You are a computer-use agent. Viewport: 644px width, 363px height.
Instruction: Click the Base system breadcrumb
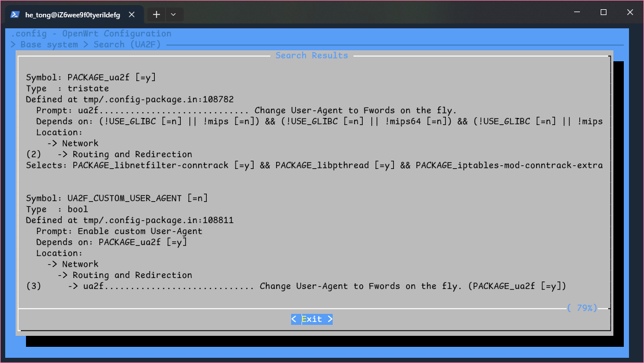tap(49, 45)
